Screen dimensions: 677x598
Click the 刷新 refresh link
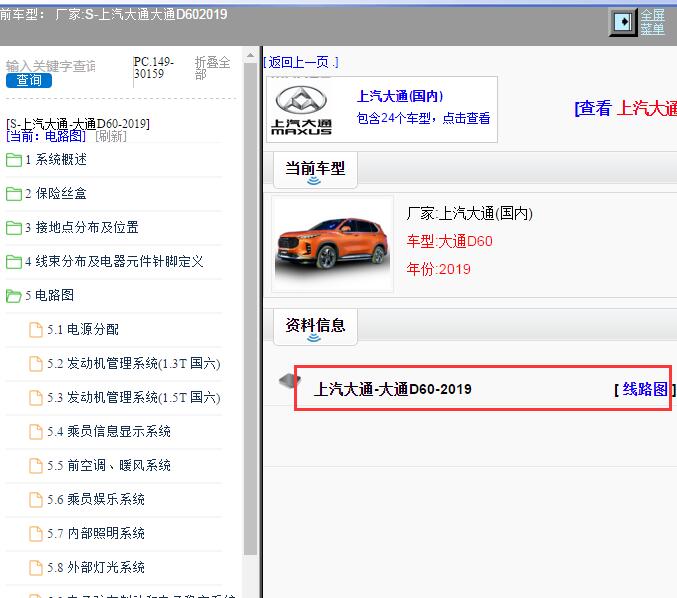coord(111,136)
